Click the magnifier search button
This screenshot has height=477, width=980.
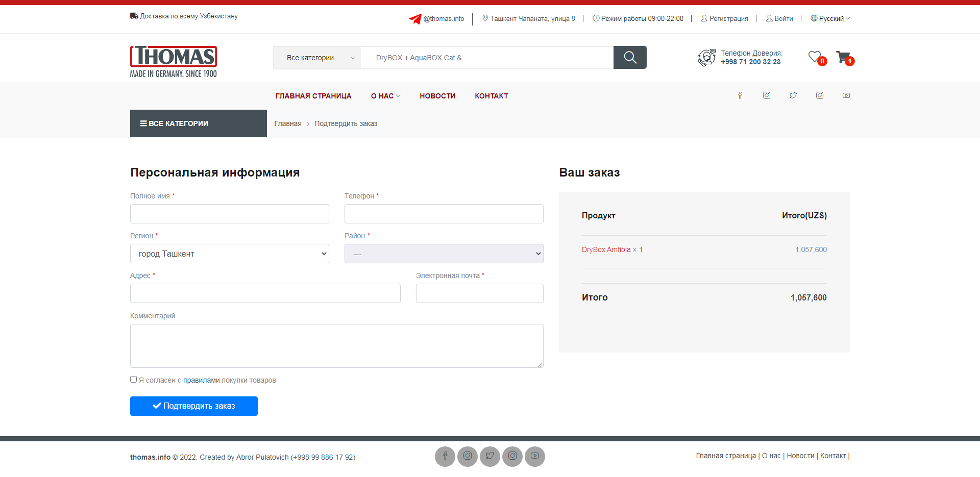(630, 58)
